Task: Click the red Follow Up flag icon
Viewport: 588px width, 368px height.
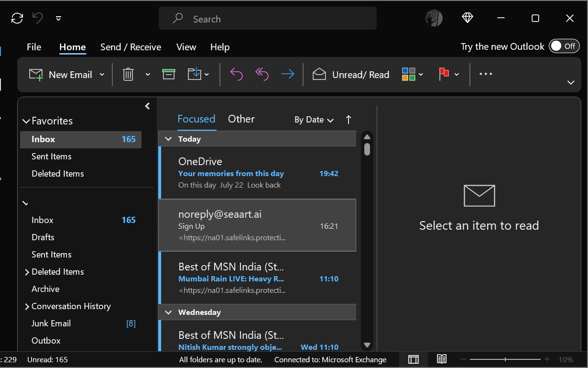Action: [444, 74]
